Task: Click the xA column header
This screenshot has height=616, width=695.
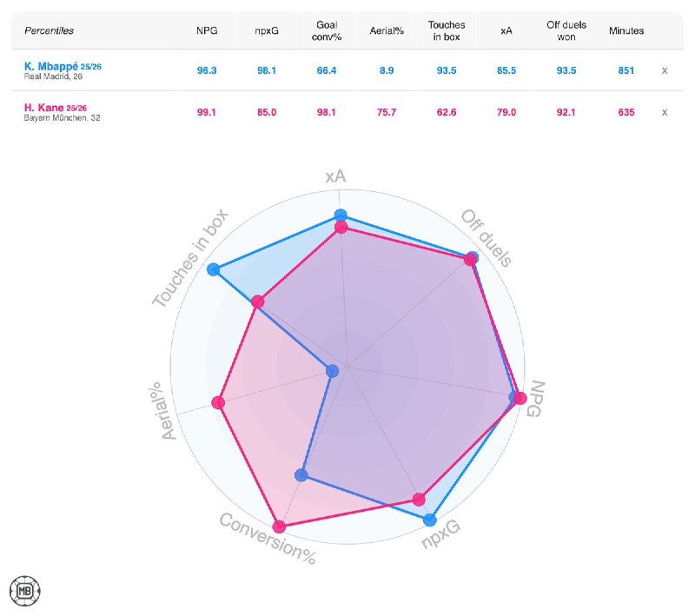Action: [x=506, y=30]
